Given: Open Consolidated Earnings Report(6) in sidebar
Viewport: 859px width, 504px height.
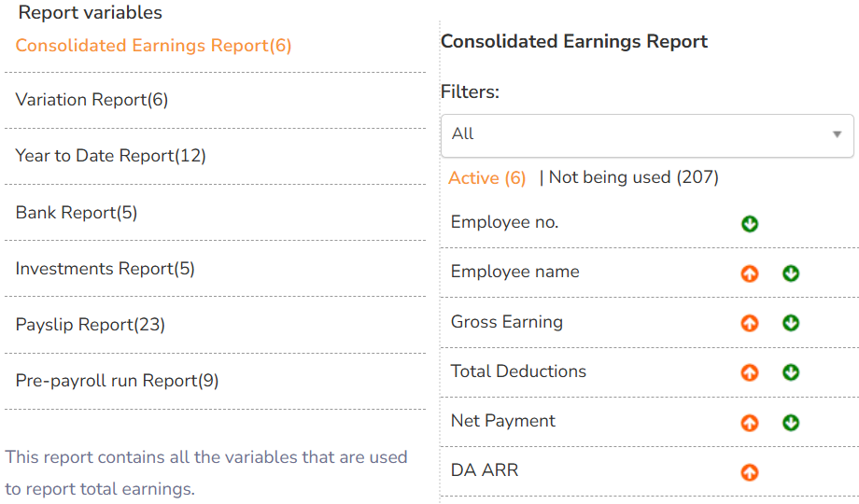Looking at the screenshot, I should pos(154,46).
